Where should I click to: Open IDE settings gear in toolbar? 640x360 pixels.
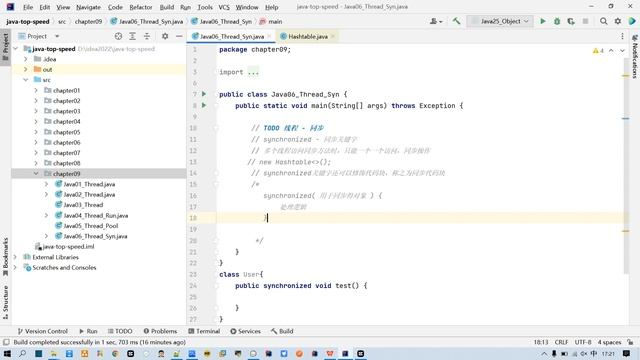(618, 21)
